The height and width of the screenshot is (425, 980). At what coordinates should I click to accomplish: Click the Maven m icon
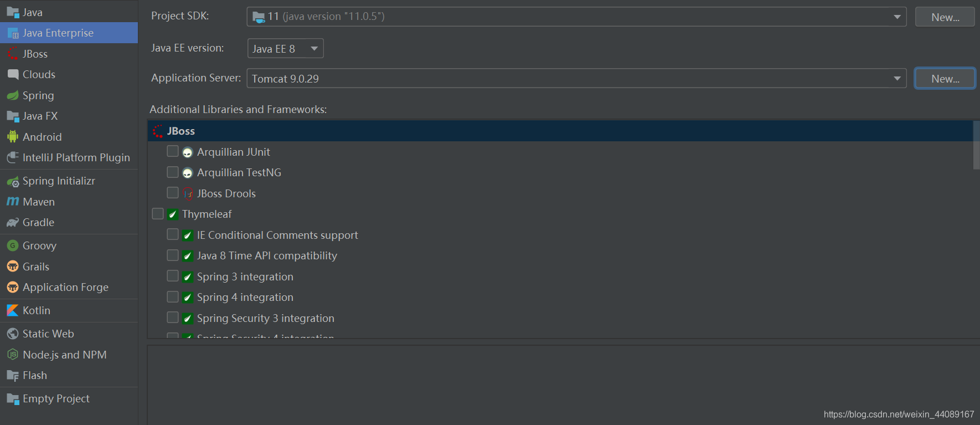click(13, 202)
